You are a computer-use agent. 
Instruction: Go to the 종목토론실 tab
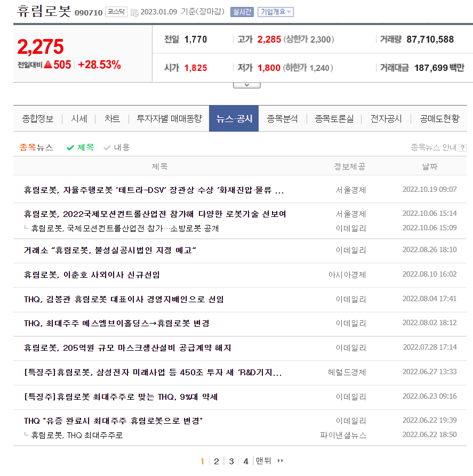(334, 119)
